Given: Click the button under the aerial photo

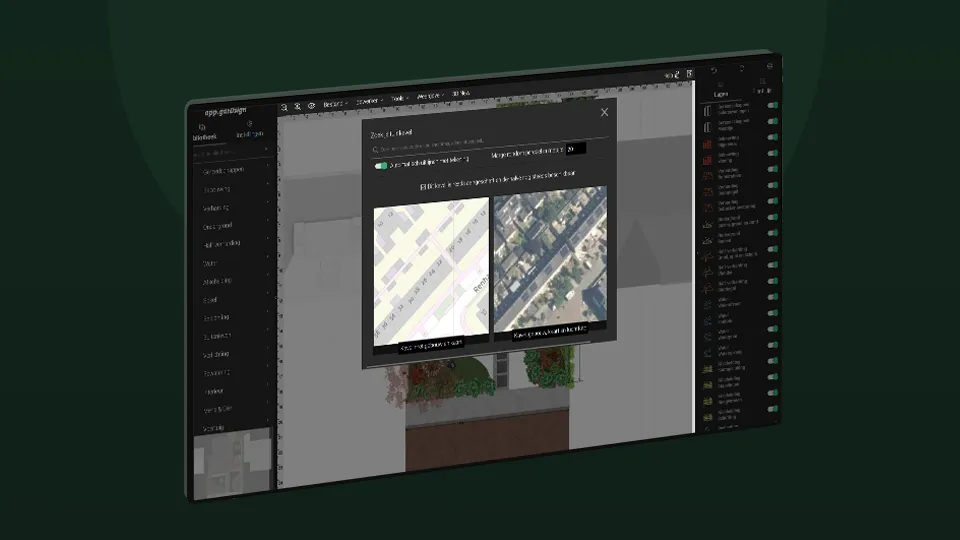Looking at the screenshot, I should (550, 332).
